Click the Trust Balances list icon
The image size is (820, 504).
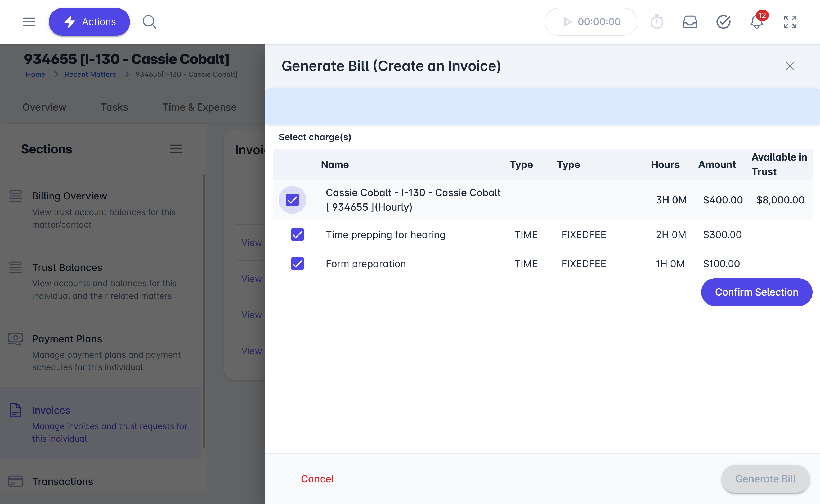point(15,267)
